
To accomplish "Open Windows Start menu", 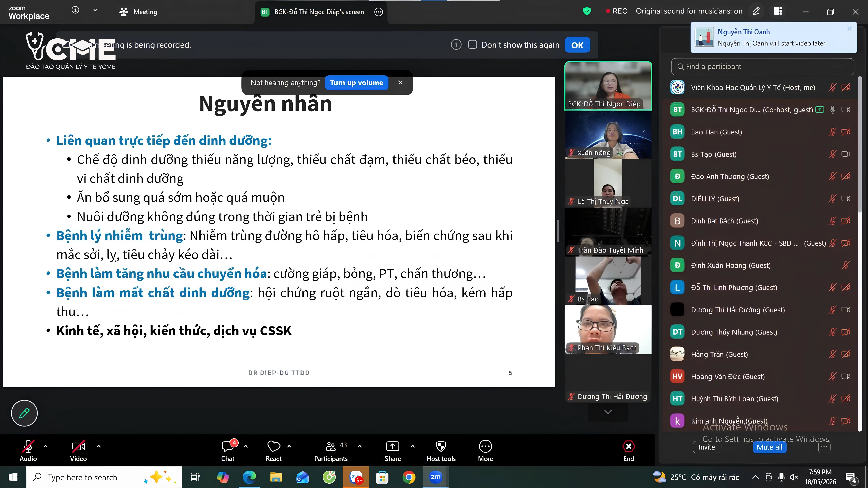I will click(13, 477).
